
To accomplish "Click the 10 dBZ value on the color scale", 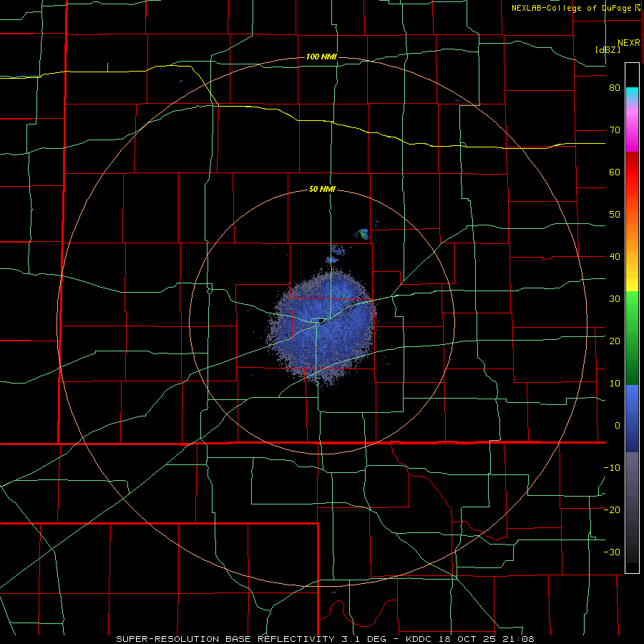I will point(615,384).
